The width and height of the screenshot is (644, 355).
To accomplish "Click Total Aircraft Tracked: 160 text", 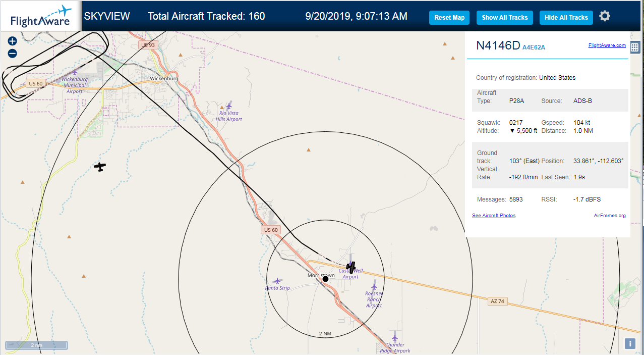I will click(x=206, y=16).
